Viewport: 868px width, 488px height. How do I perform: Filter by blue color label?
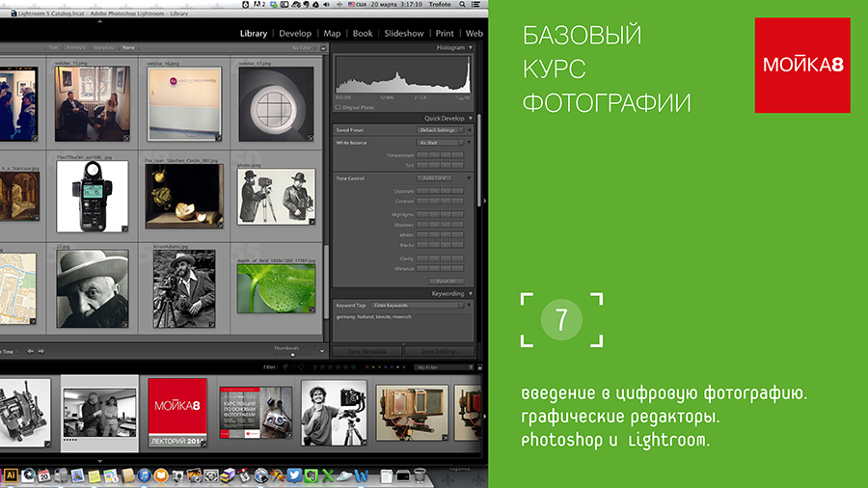point(386,367)
